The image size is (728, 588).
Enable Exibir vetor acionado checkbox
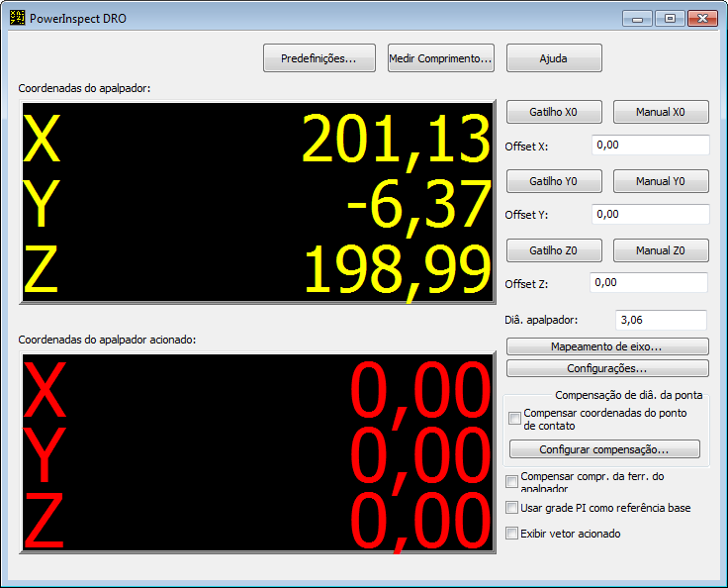pos(511,534)
